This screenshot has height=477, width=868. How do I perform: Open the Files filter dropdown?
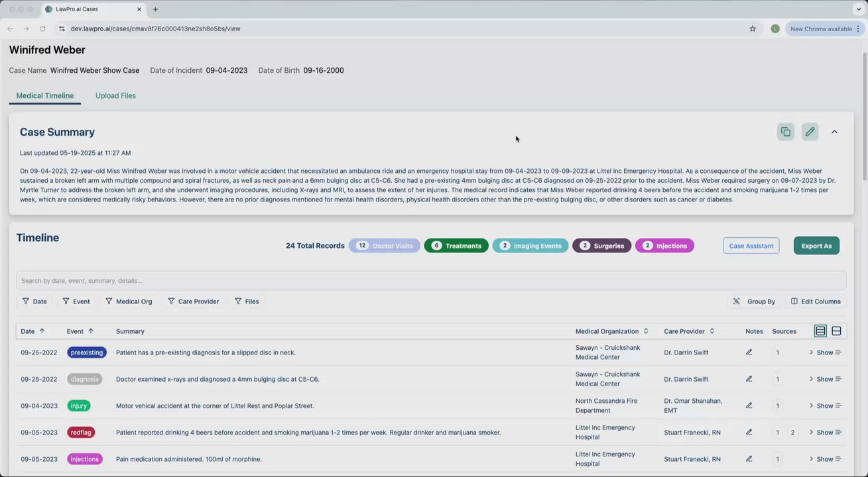point(247,301)
